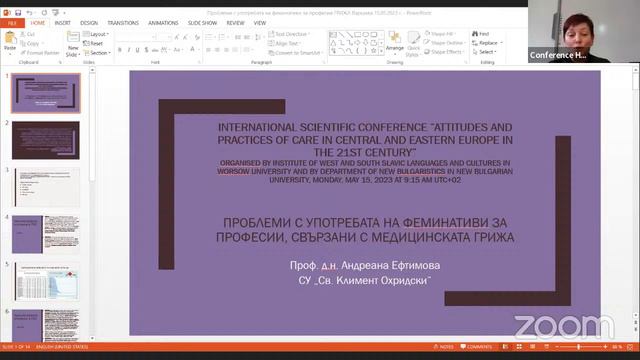The height and width of the screenshot is (360, 640).
Task: Open the Shape Fill dropdown
Action: tap(440, 33)
